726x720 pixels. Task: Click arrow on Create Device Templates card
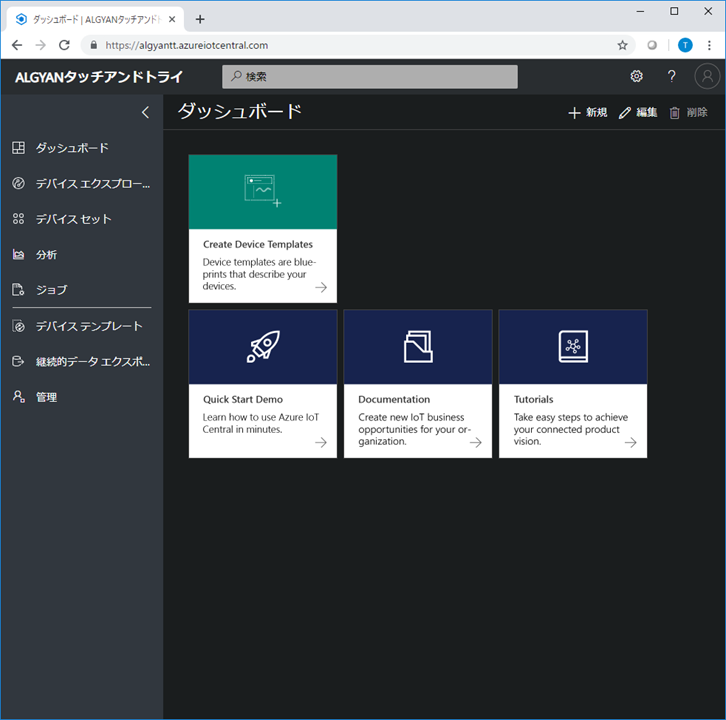(321, 287)
